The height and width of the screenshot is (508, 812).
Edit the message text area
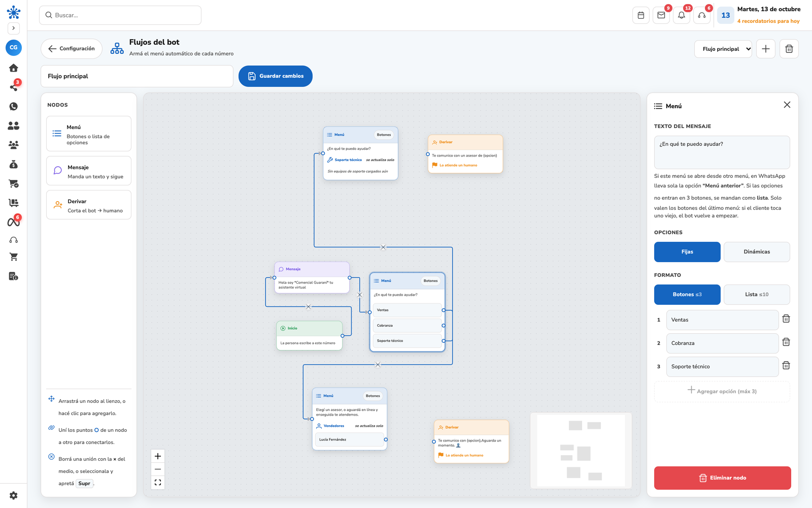(x=722, y=152)
